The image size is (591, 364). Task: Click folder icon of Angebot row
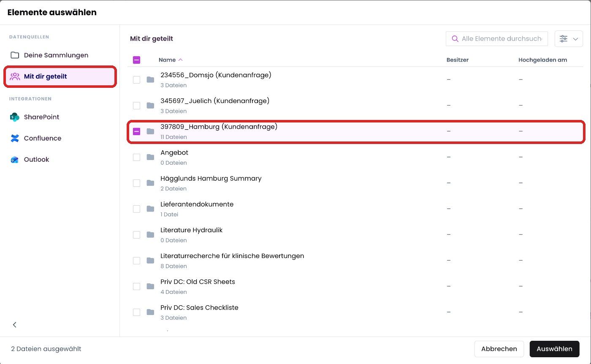click(150, 157)
